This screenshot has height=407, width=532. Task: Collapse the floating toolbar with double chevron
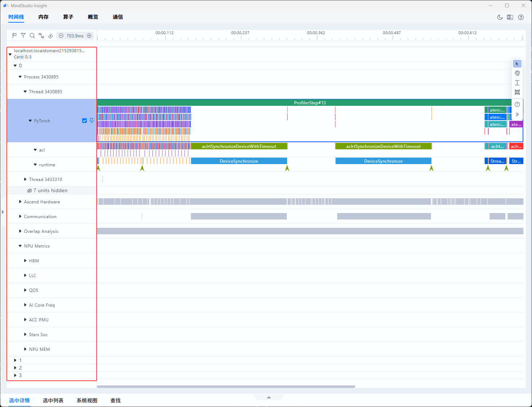[517, 114]
